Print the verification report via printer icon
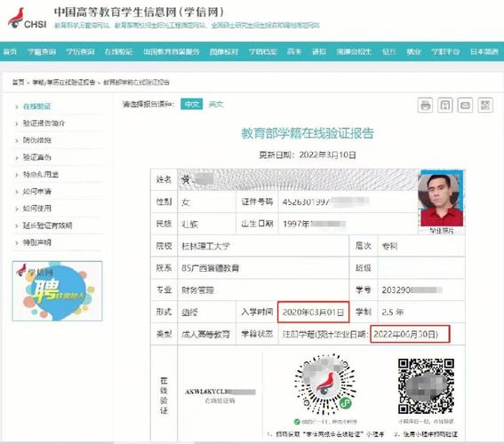Screen dimensions: 504x444 pyautogui.click(x=425, y=105)
